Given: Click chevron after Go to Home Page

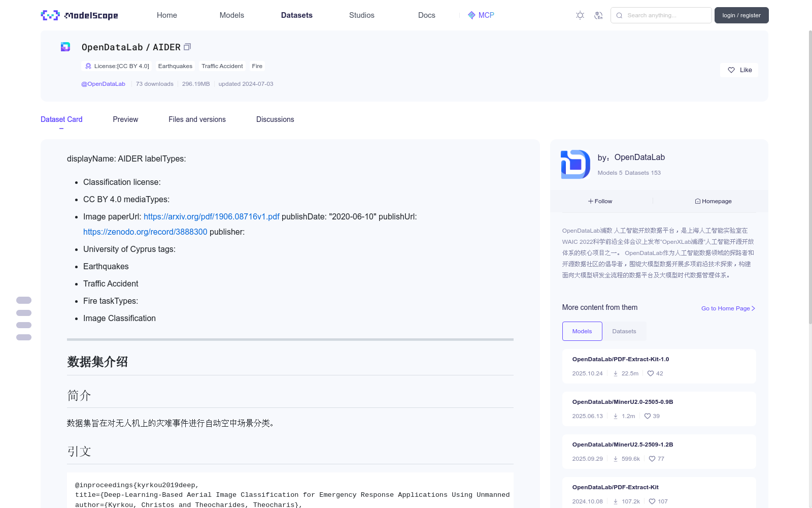Looking at the screenshot, I should coord(753,308).
